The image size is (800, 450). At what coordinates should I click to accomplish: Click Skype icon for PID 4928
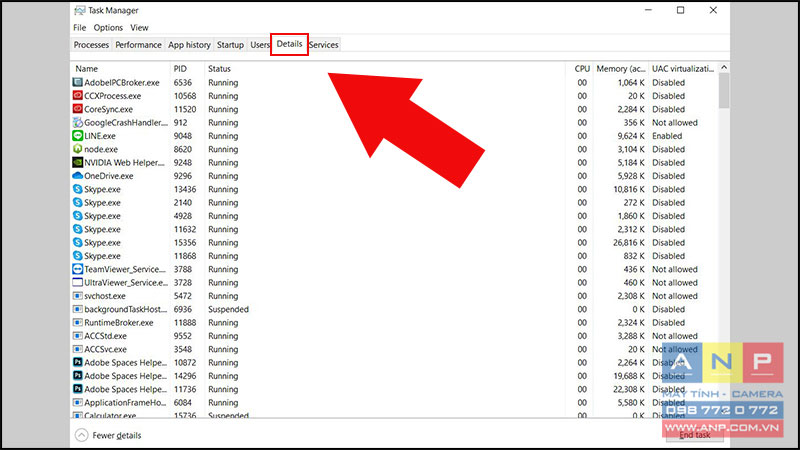pos(78,215)
